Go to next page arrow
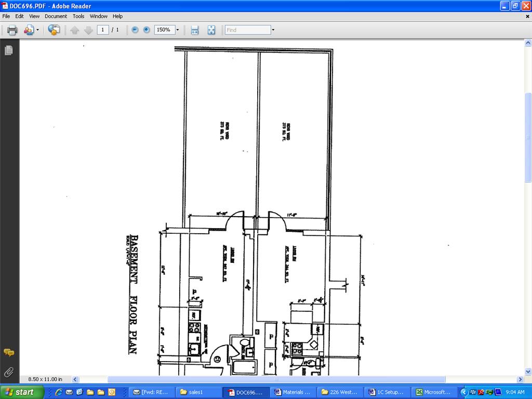This screenshot has width=532, height=399. [88, 30]
